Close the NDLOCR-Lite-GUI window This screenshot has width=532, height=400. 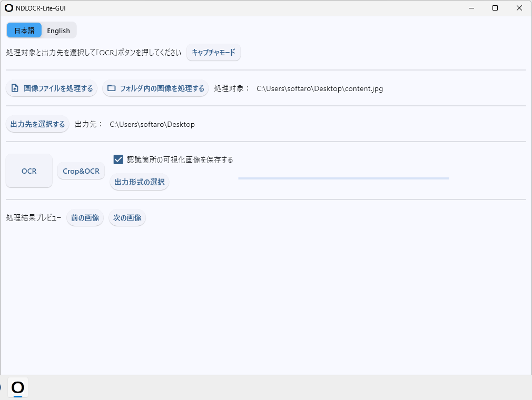pyautogui.click(x=519, y=8)
